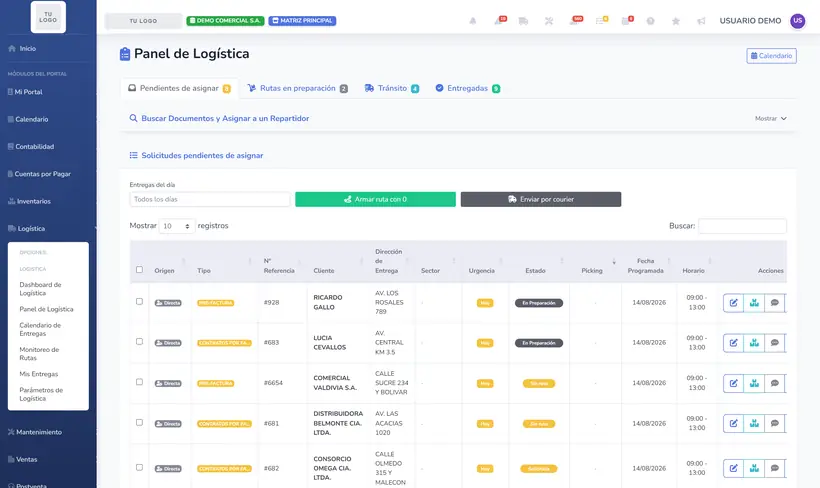Viewport: 820px width, 488px height.
Task: Open Monitoreo de Rutas submenu item
Action: 39,354
